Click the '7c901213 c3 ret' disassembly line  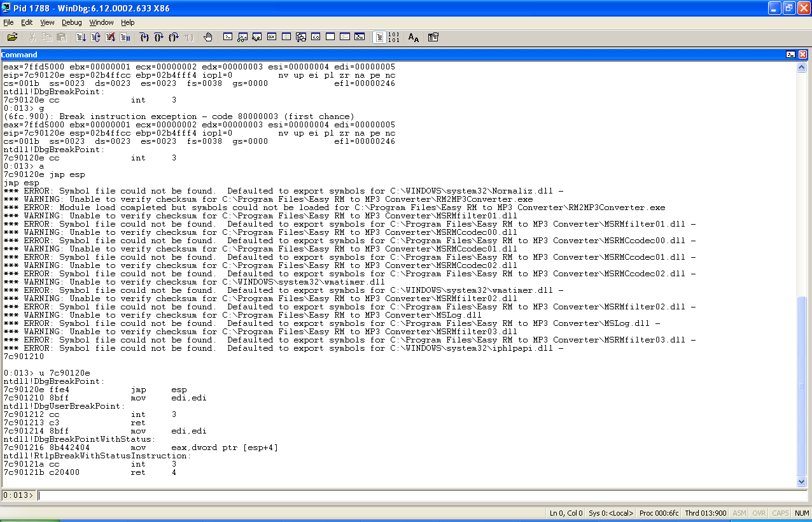(x=75, y=423)
